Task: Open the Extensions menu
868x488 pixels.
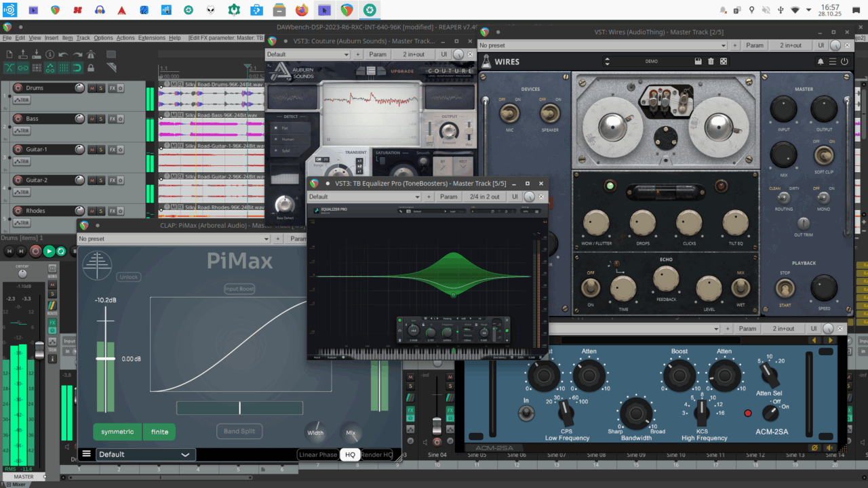Action: (x=151, y=38)
